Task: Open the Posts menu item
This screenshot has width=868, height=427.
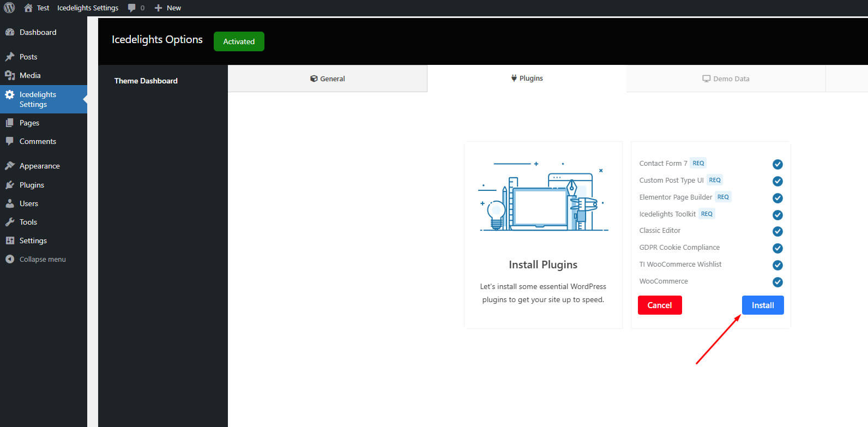Action: [44, 57]
